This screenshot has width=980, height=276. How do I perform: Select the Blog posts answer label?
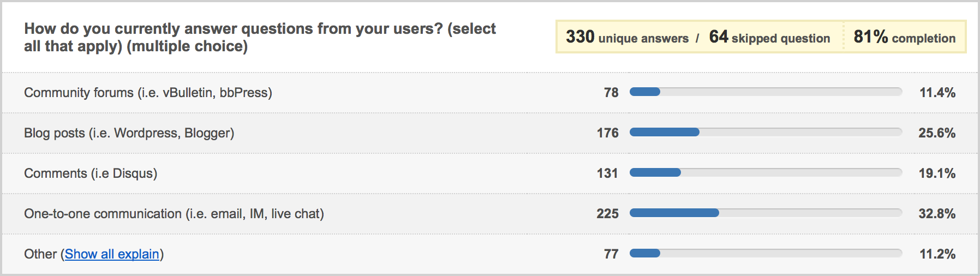coord(129,133)
